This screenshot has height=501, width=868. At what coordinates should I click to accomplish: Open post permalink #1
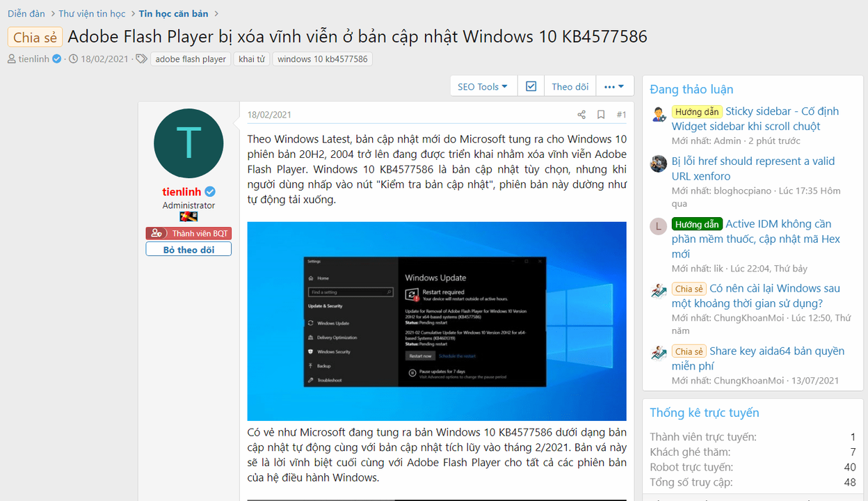[x=621, y=115]
